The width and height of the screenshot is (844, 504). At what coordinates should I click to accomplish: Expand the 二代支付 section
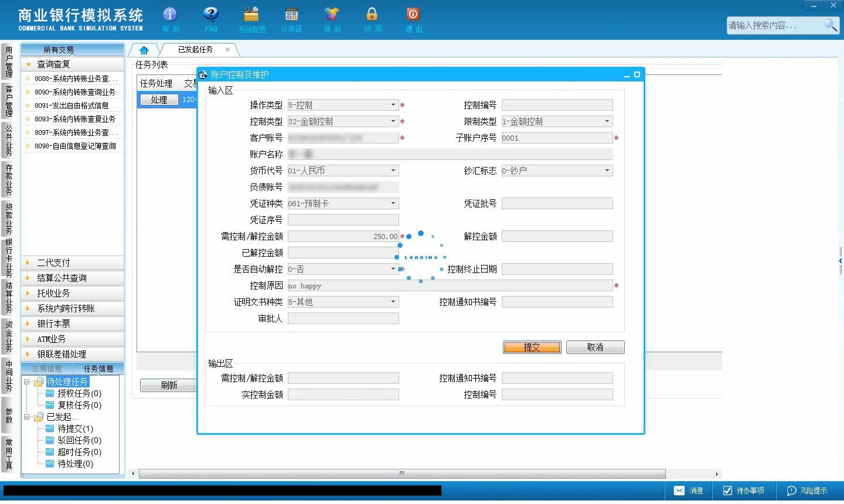72,263
